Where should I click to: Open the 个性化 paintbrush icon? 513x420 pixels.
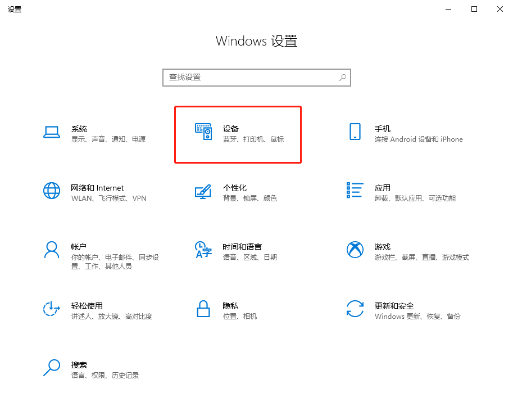[x=203, y=192]
